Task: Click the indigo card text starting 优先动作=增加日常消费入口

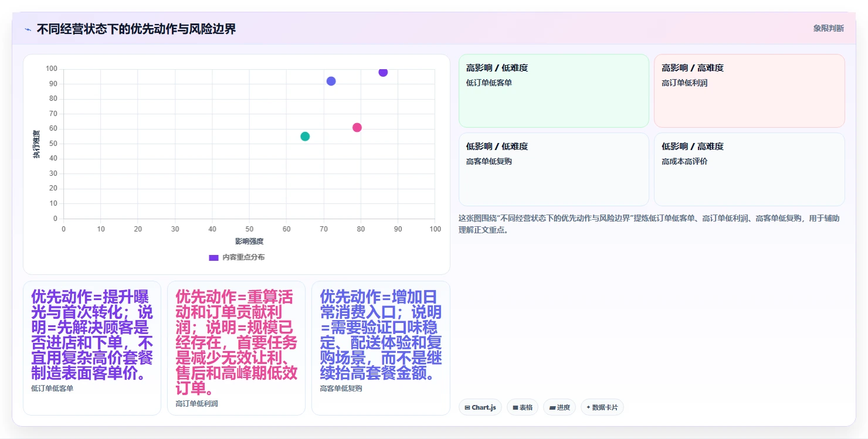Action: [x=381, y=335]
